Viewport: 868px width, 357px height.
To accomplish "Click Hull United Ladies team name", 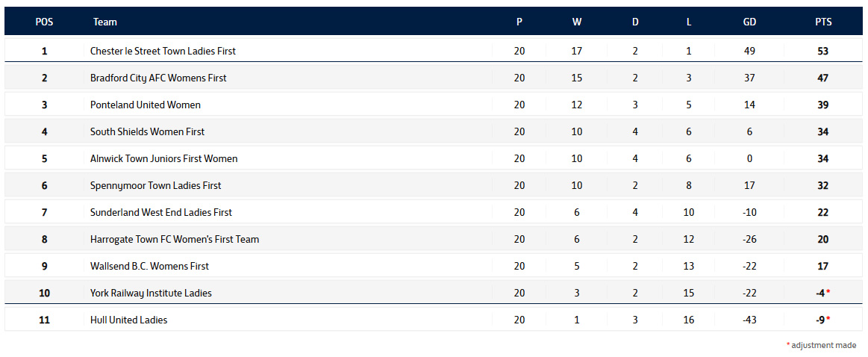I will (x=128, y=320).
